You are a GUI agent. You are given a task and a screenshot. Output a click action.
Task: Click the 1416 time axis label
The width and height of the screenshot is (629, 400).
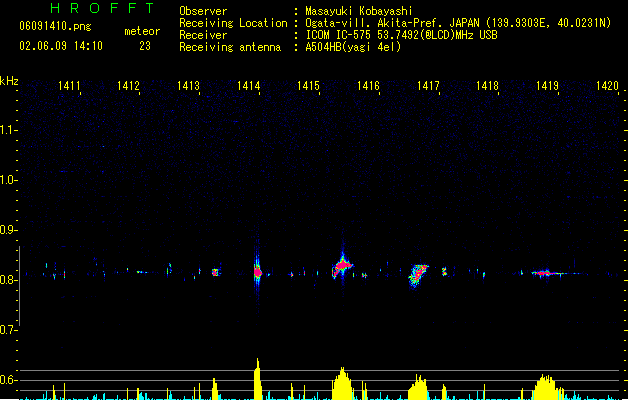point(368,86)
